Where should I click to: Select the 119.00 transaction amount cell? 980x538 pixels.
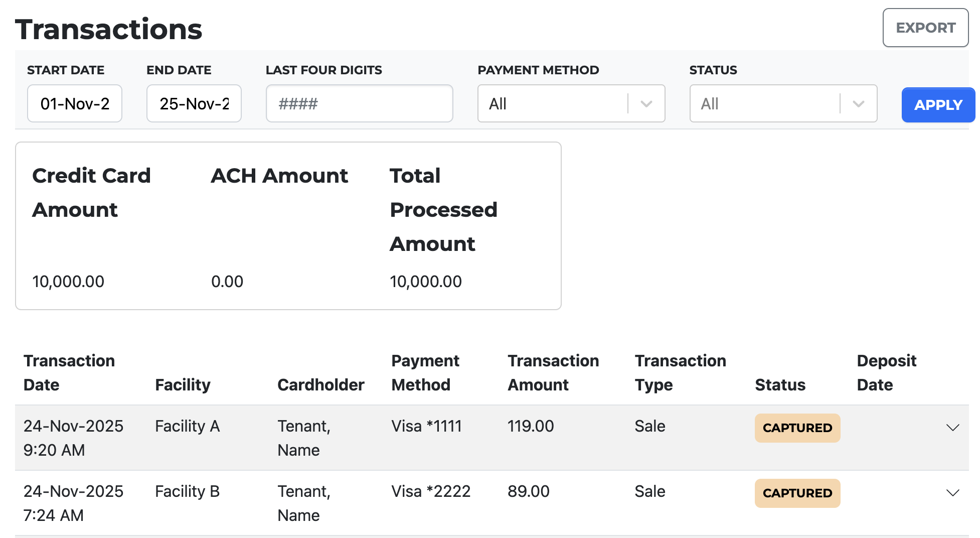coord(531,426)
